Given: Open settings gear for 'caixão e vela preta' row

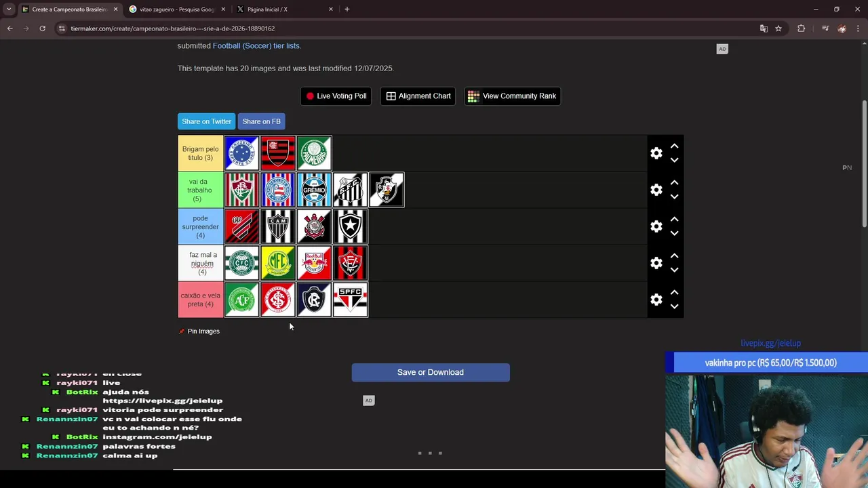Looking at the screenshot, I should click(656, 300).
